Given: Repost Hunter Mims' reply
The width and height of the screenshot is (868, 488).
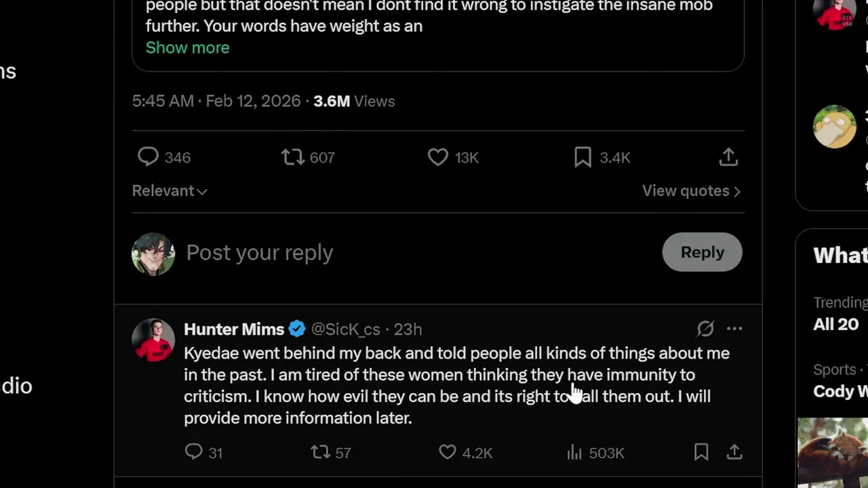Looking at the screenshot, I should (320, 452).
